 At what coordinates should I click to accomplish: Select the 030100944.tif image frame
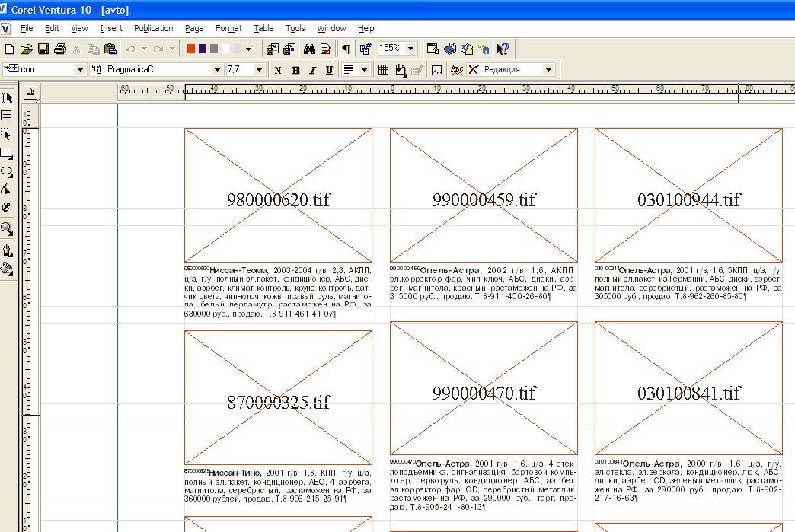[x=688, y=195]
